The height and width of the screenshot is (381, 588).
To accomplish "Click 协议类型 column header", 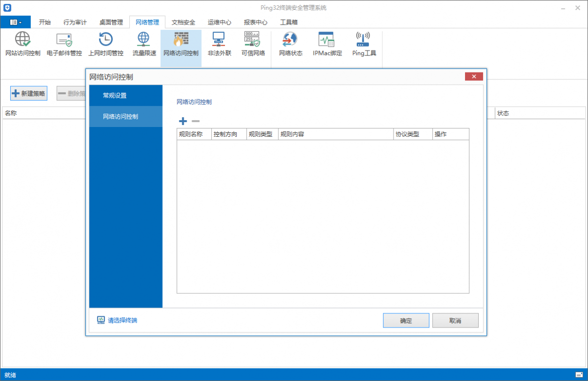I will (413, 134).
